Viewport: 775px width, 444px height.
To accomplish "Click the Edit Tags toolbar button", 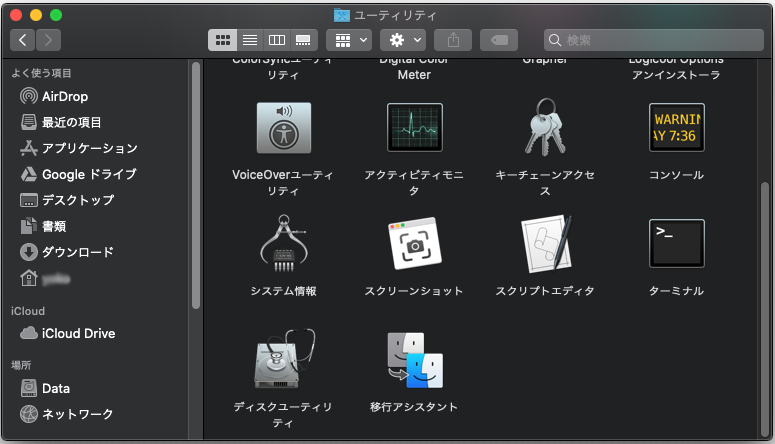I will tap(499, 40).
